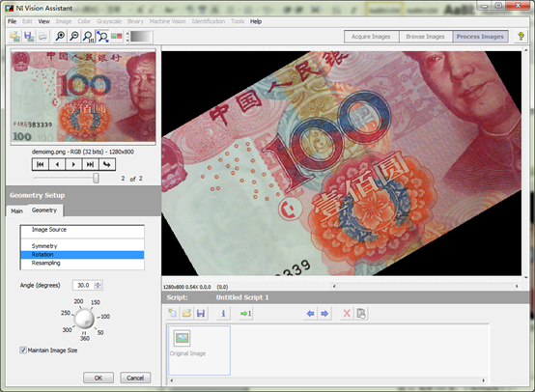Click the Zoom to Fit icon
This screenshot has height=392, width=535.
point(102,36)
